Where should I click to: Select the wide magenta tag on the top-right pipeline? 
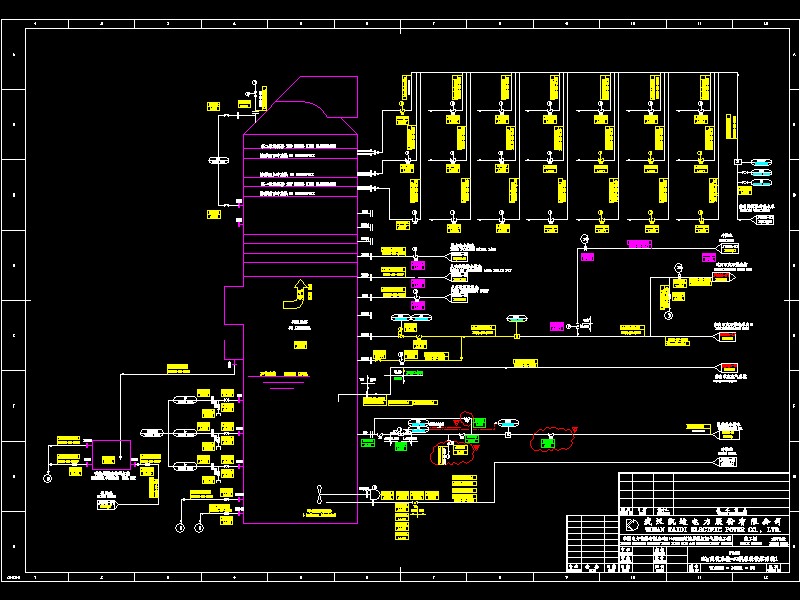[x=639, y=244]
